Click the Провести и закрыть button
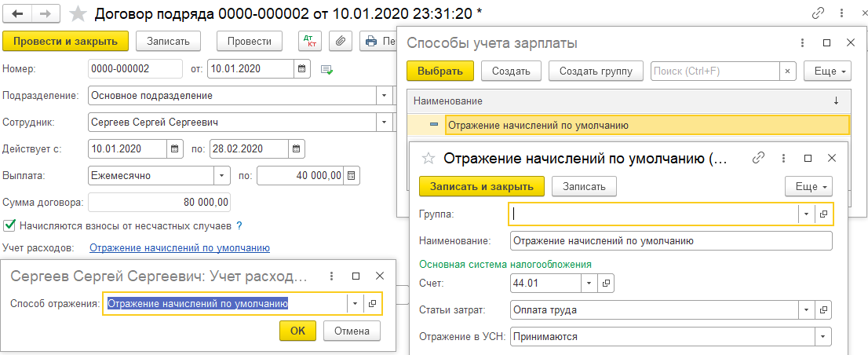The height and width of the screenshot is (355, 868). click(x=65, y=41)
